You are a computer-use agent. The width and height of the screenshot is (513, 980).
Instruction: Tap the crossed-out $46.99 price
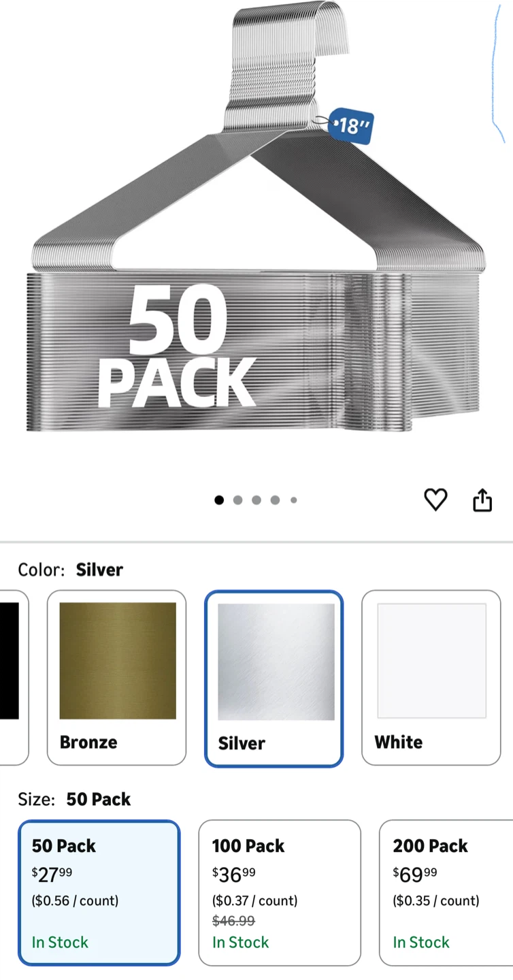point(233,921)
